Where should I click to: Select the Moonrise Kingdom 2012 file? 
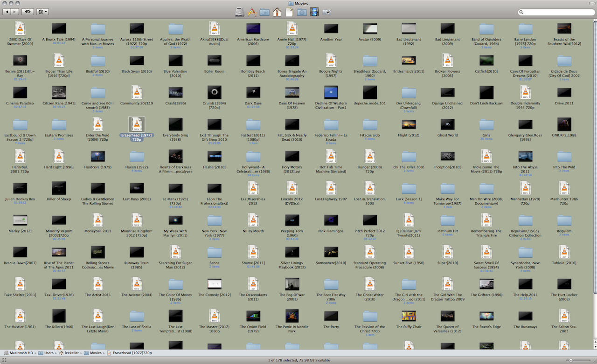click(136, 220)
